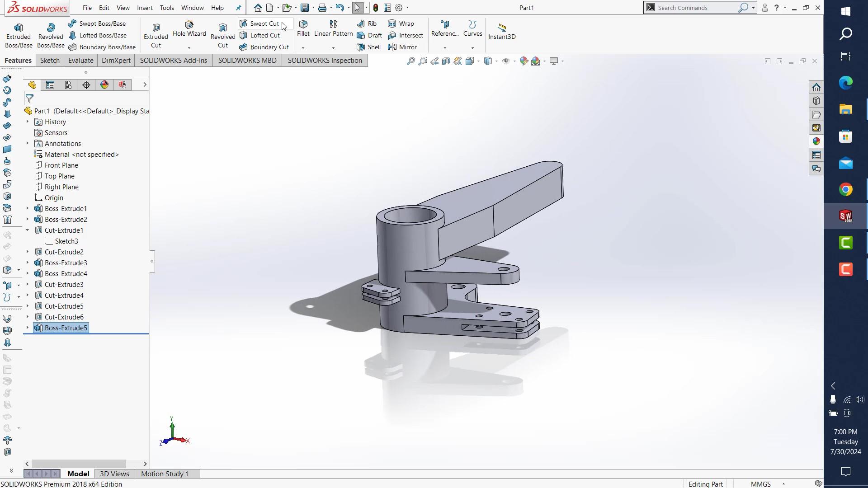Screen dimensions: 868x488
Task: Select the Mirror feature tool
Action: (402, 47)
